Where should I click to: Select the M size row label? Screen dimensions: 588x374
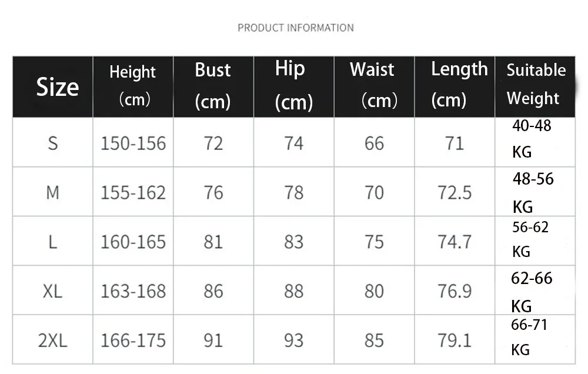[53, 193]
